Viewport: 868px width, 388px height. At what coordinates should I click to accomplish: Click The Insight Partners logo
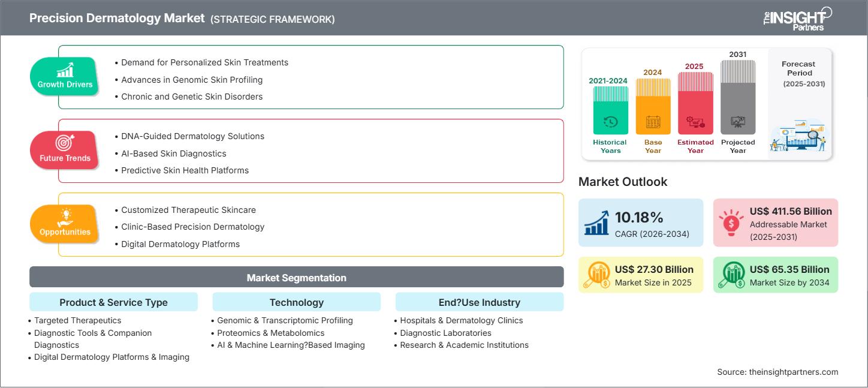point(797,18)
